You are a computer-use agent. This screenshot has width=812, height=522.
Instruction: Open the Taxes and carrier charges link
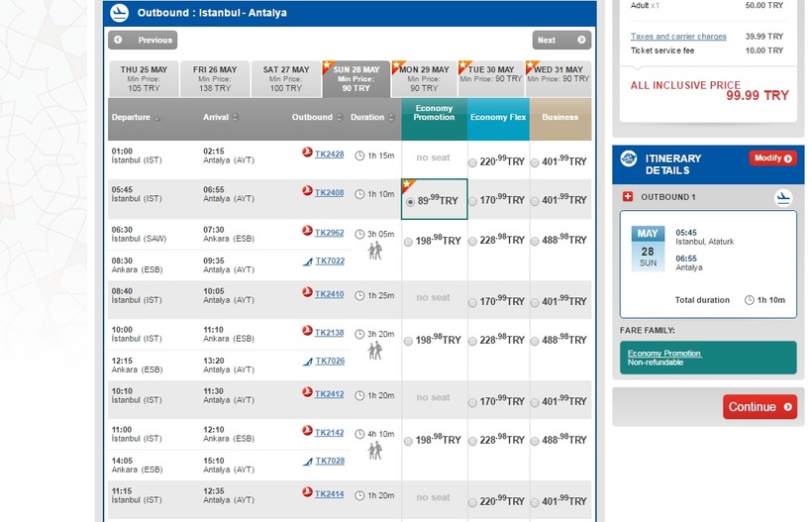click(x=678, y=37)
